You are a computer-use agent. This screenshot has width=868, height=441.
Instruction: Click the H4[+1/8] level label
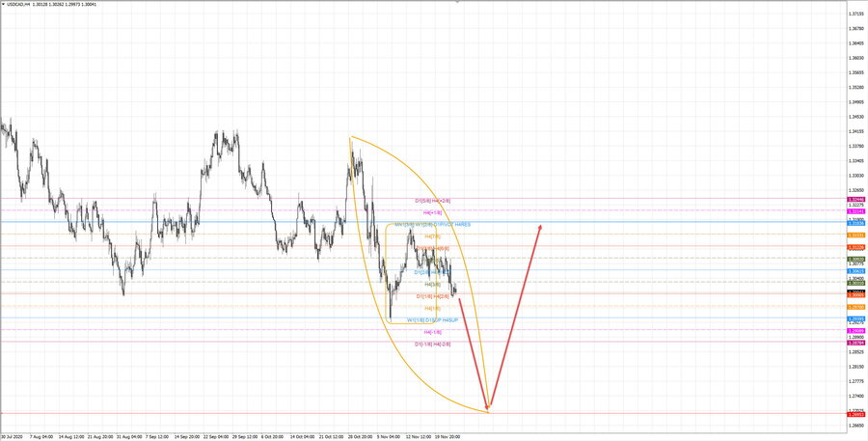point(432,212)
